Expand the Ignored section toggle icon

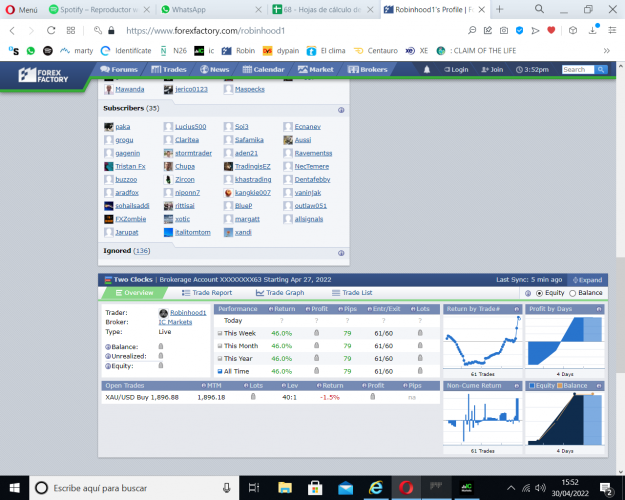[341, 253]
